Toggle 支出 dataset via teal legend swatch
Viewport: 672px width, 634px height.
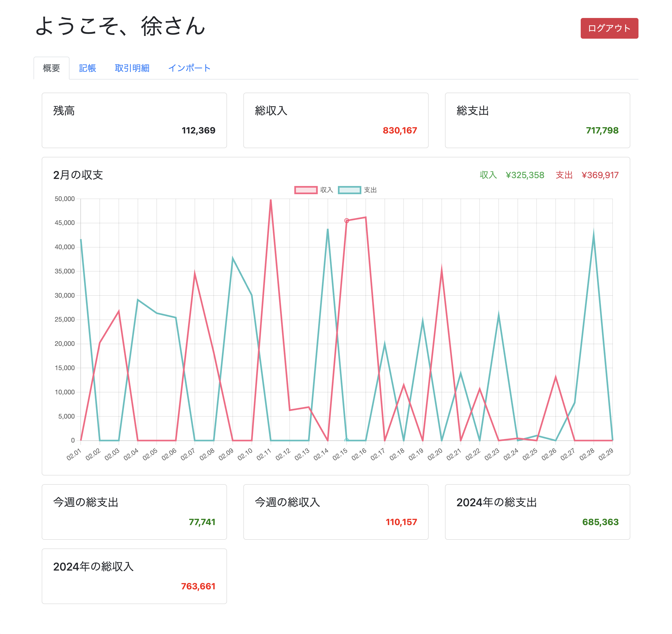(349, 190)
